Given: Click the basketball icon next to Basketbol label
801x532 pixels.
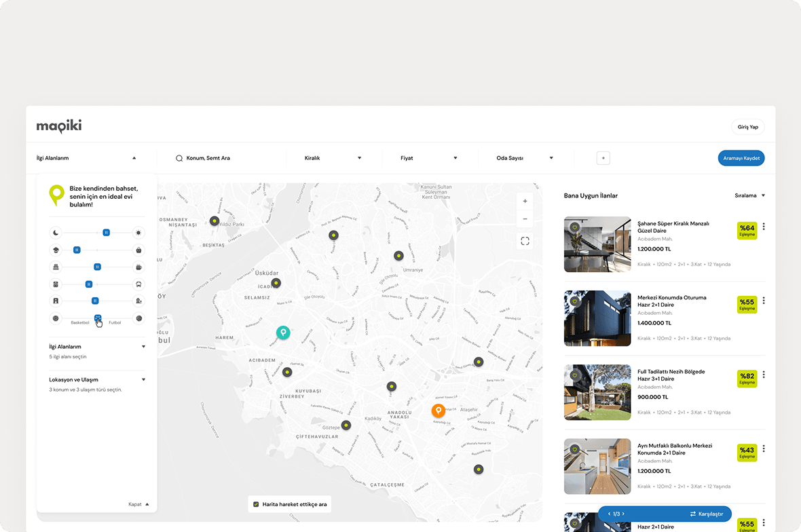Looking at the screenshot, I should (56, 318).
